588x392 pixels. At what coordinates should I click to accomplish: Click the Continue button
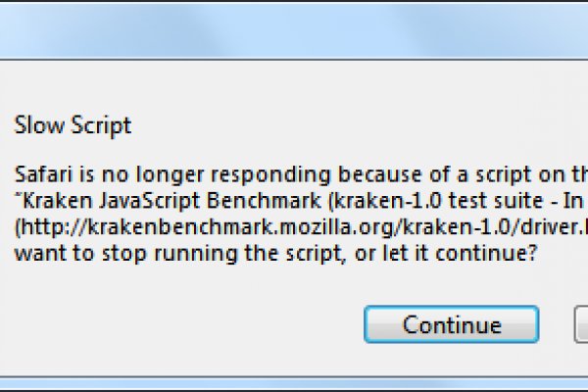[451, 324]
